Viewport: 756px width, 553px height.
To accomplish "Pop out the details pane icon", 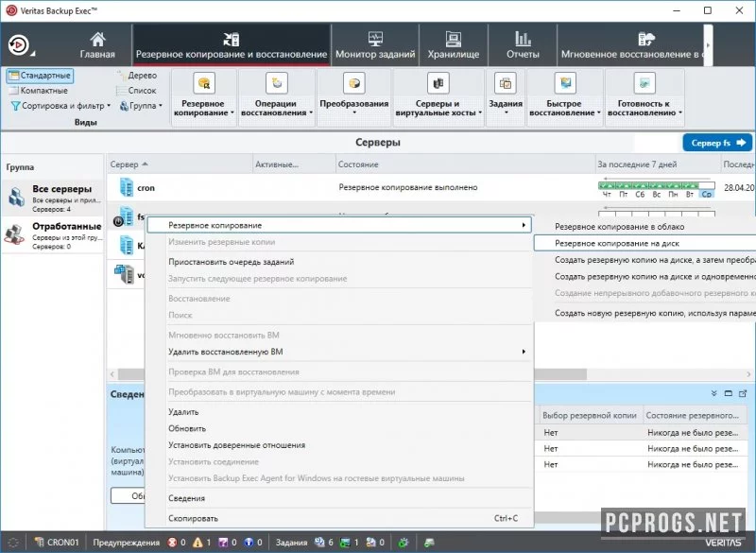I will coord(743,393).
